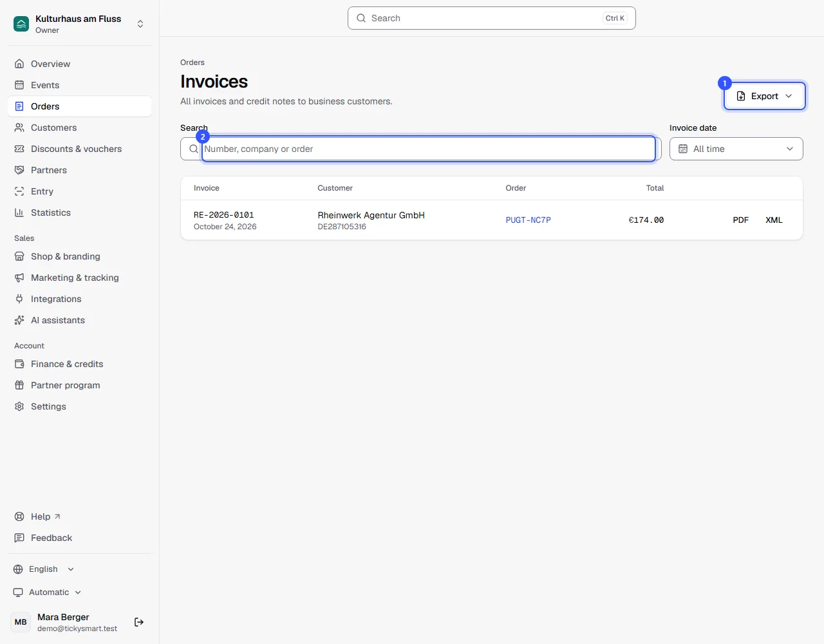Click the magnifier icon in top search bar
The width and height of the screenshot is (824, 644).
(x=361, y=18)
